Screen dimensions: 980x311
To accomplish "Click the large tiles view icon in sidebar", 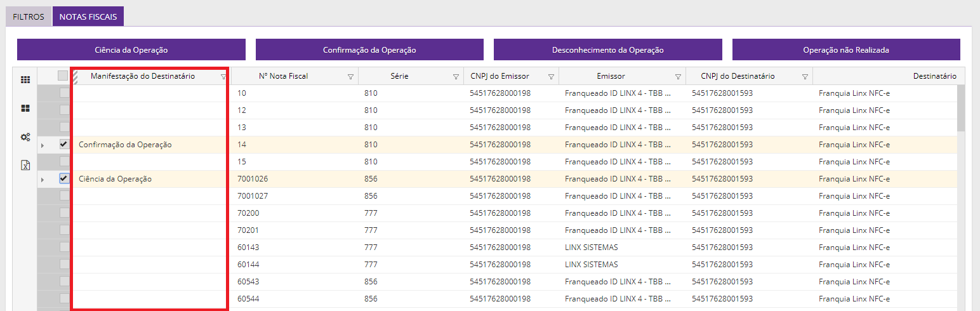I will [25, 109].
